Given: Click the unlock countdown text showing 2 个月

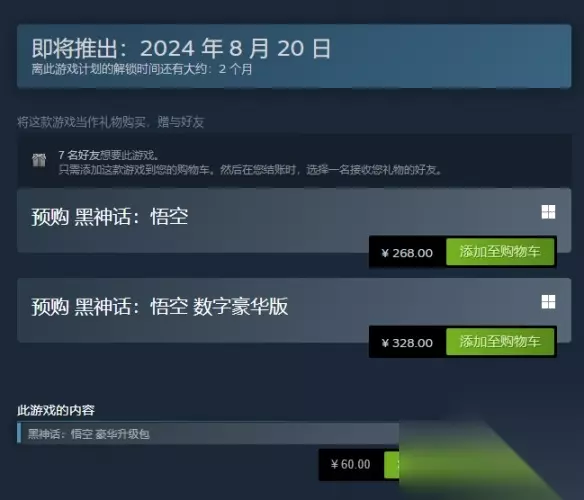Looking at the screenshot, I should pos(142,69).
